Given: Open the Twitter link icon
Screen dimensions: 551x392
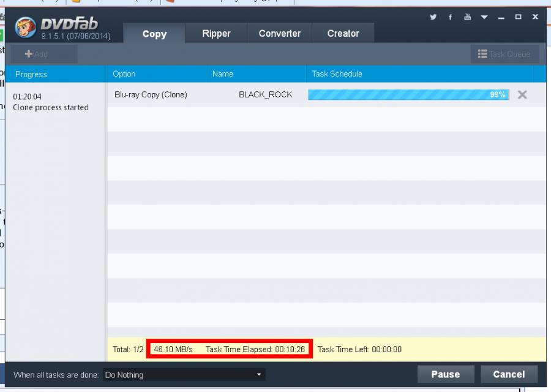Looking at the screenshot, I should pos(433,17).
